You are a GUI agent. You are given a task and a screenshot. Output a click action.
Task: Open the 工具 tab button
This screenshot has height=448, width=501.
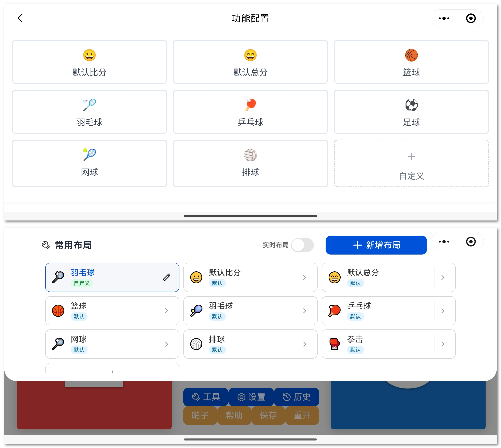(205, 397)
